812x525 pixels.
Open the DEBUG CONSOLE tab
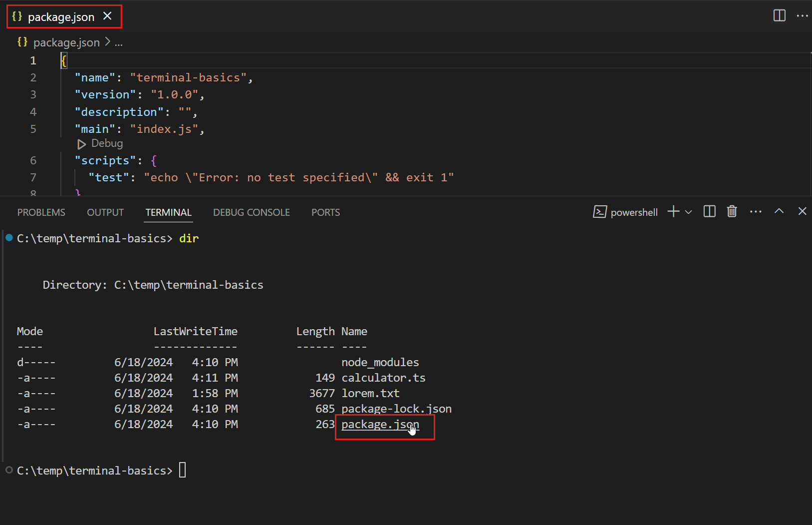(252, 212)
